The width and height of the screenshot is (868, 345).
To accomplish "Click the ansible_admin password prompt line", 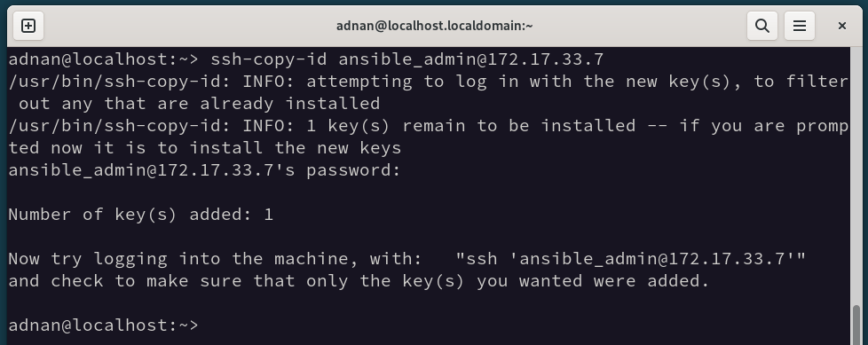I will [x=204, y=170].
